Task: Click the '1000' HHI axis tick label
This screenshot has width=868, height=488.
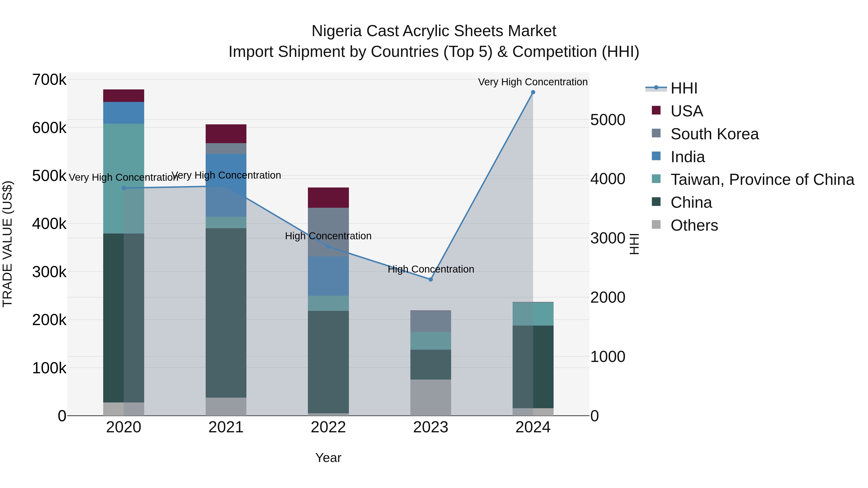Action: tap(608, 357)
